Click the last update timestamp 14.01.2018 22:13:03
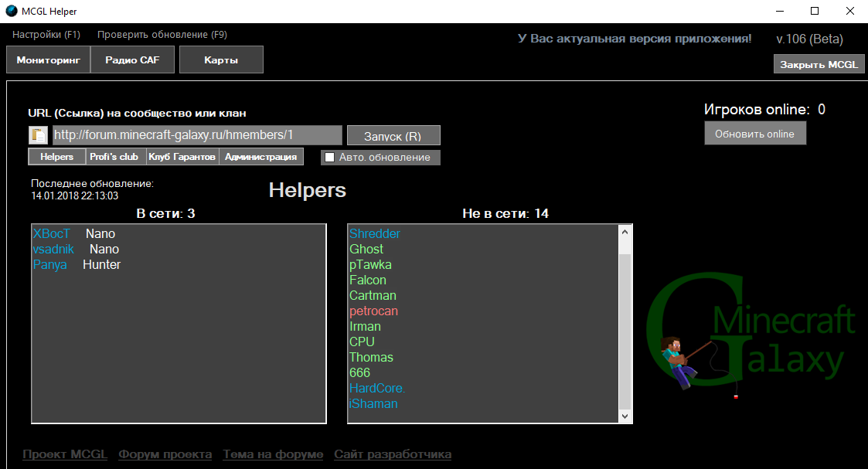 click(x=75, y=195)
